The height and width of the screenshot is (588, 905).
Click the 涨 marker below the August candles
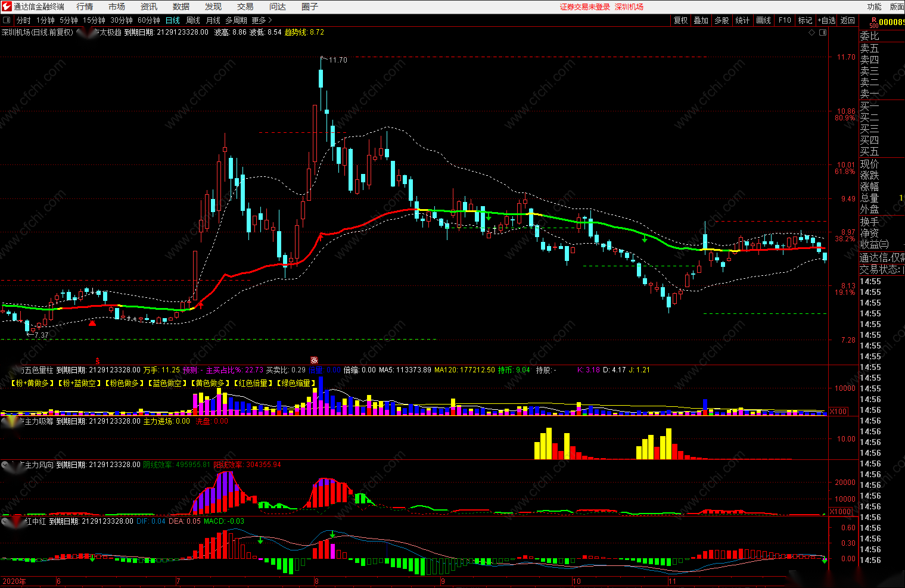(x=314, y=360)
